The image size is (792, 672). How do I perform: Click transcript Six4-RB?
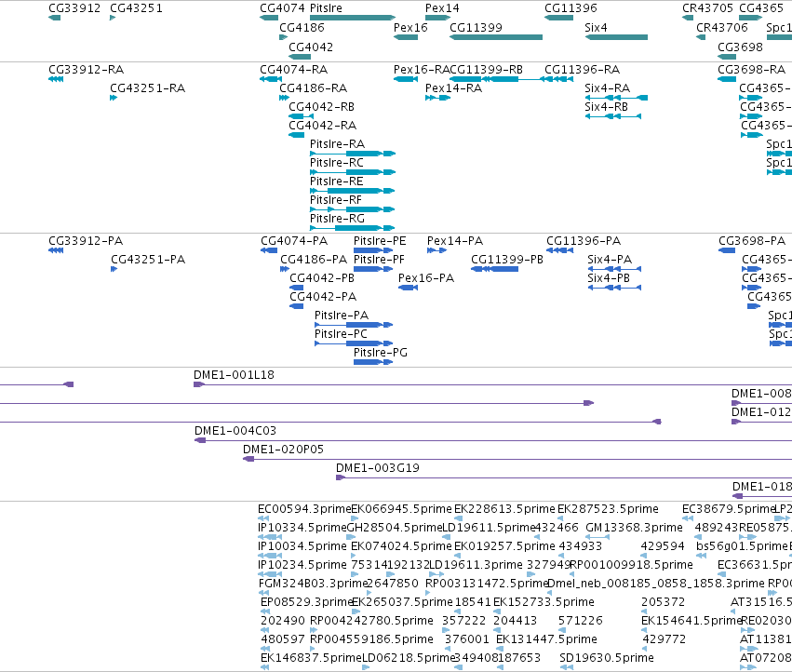613,116
